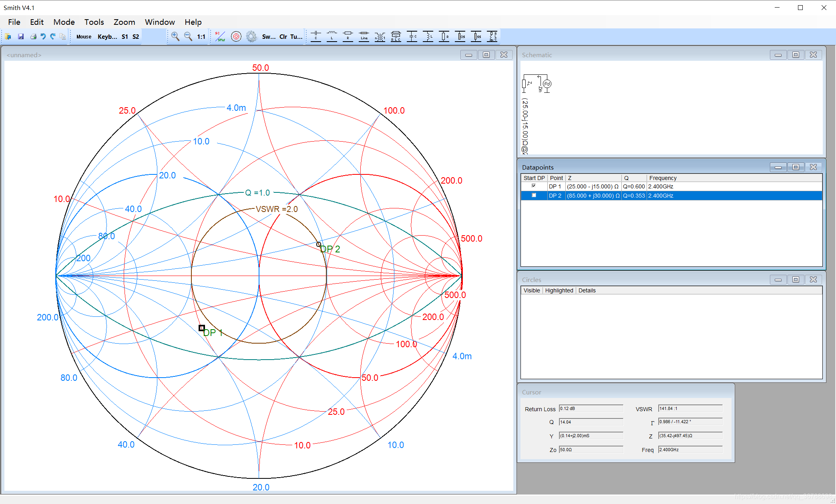
Task: Click the Zo impedance field
Action: [x=591, y=450]
